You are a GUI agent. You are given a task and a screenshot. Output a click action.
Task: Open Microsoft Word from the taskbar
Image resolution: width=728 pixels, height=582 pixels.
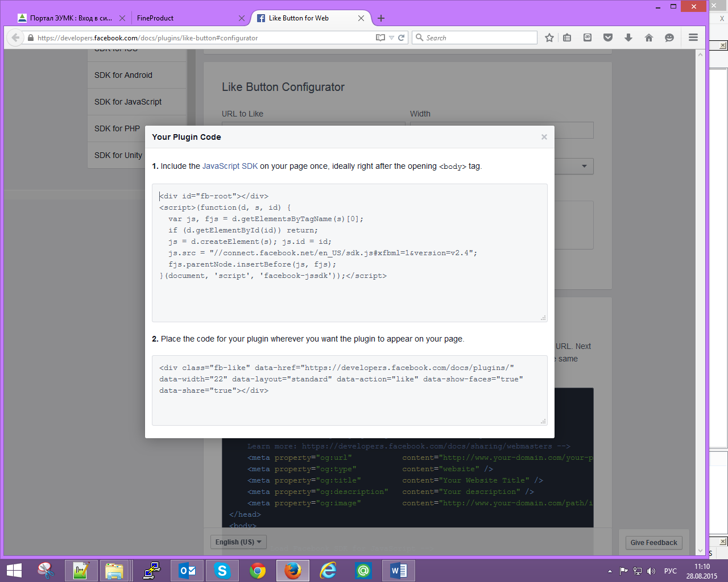point(399,571)
